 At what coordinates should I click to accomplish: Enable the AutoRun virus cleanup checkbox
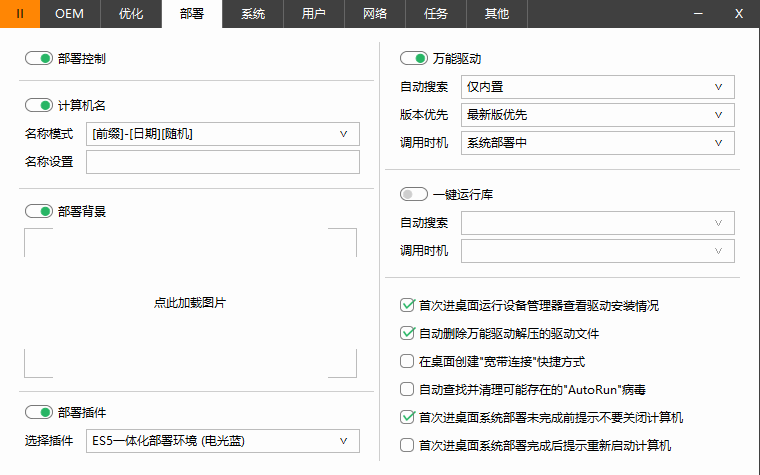(x=407, y=389)
